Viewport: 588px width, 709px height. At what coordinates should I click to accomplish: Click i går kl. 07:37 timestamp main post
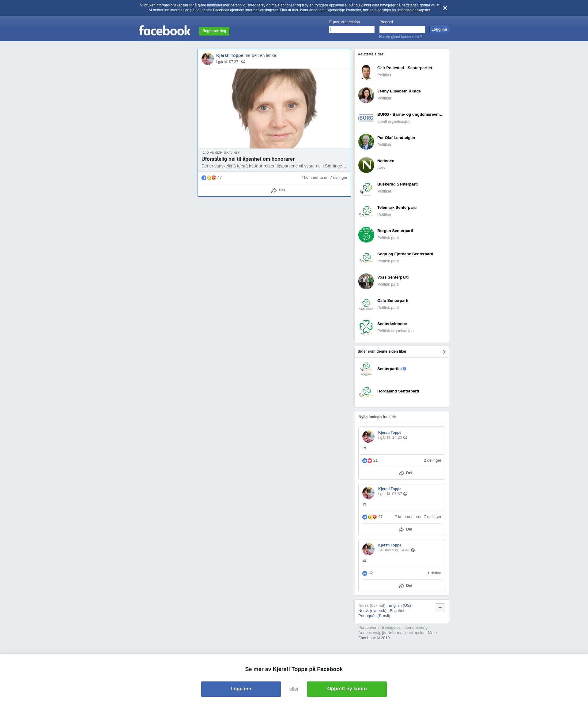click(x=227, y=62)
